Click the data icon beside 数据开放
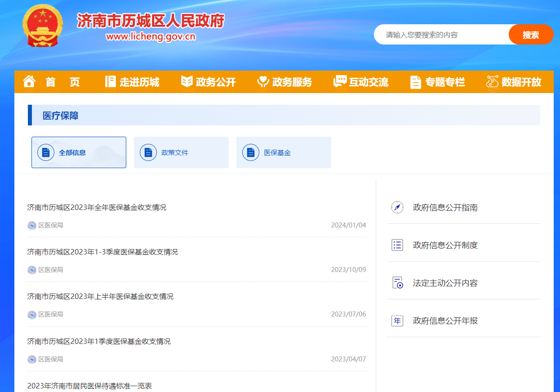This screenshot has width=560, height=392. pos(493,81)
